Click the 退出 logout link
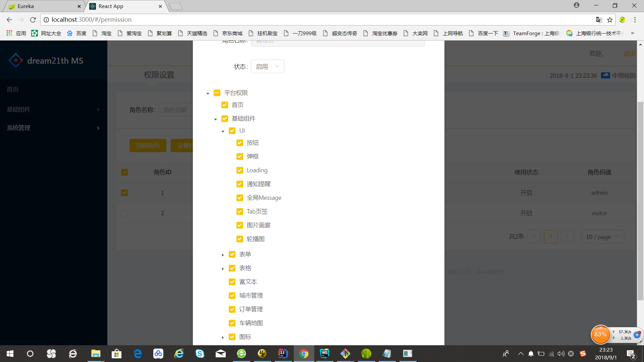 point(629,54)
